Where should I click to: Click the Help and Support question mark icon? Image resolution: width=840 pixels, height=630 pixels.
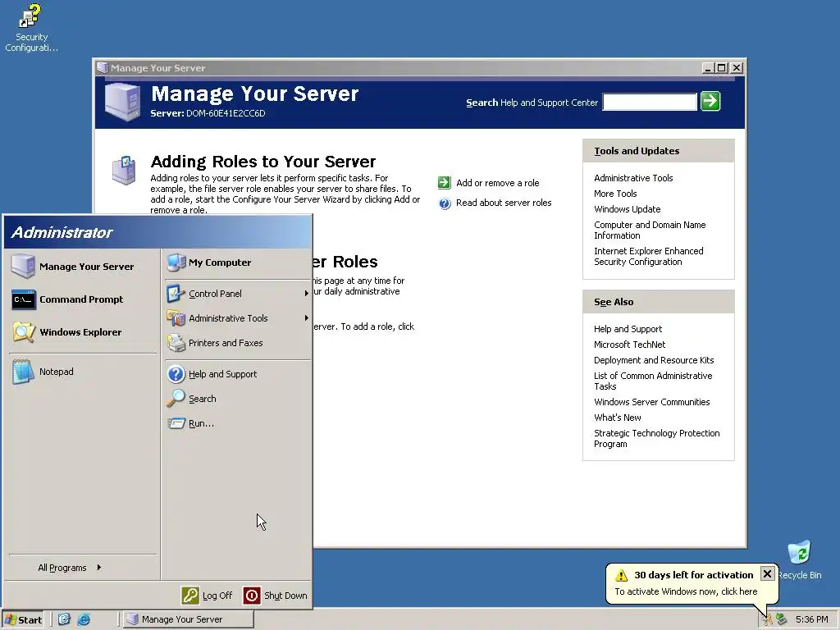176,374
